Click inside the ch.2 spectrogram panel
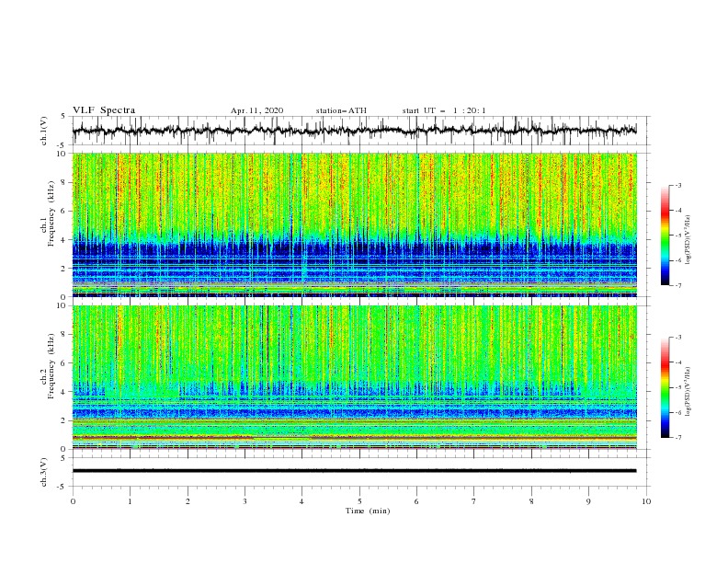Screen dimensions: 728x563 click(x=354, y=377)
